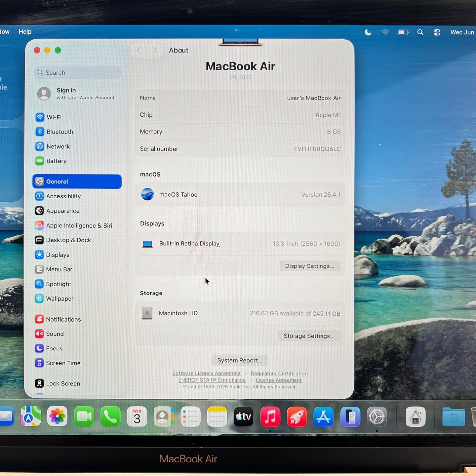Click the serial number value FVFHFR0QQ6LC
The image size is (476, 476).
pos(318,149)
